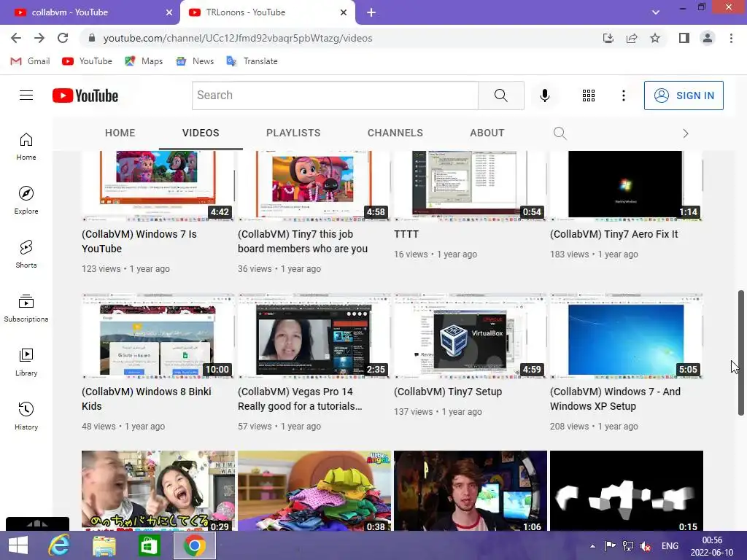Click the YouTube logo
The image size is (747, 560).
(x=85, y=96)
